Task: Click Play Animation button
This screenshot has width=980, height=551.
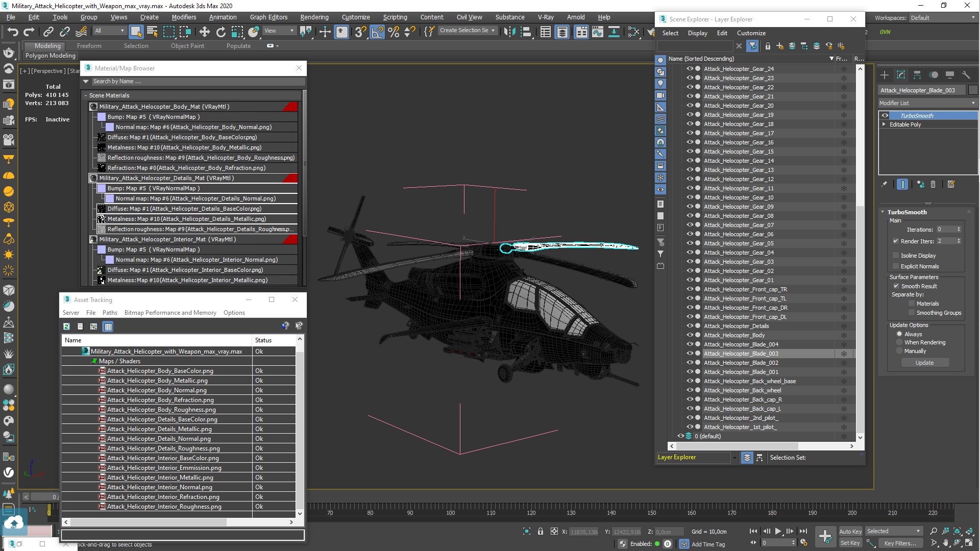Action: [x=778, y=531]
